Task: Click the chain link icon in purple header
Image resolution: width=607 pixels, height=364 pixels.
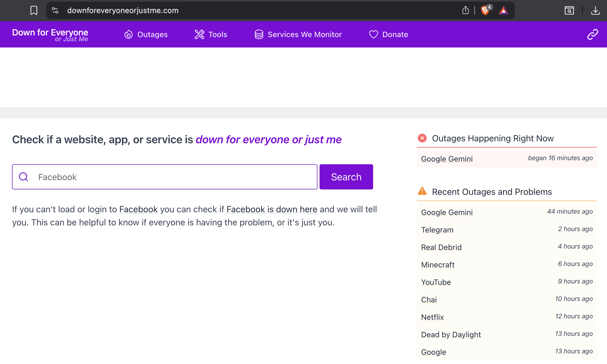Action: click(x=593, y=34)
